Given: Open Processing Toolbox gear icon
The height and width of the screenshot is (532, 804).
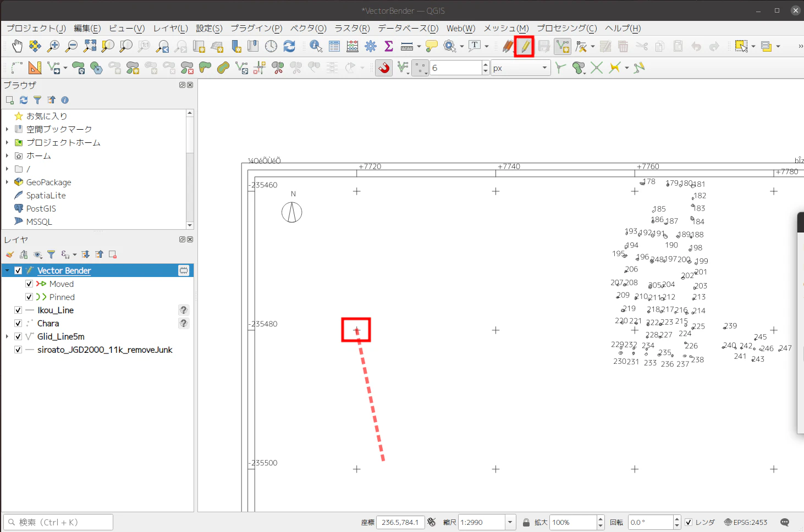Looking at the screenshot, I should coord(371,46).
